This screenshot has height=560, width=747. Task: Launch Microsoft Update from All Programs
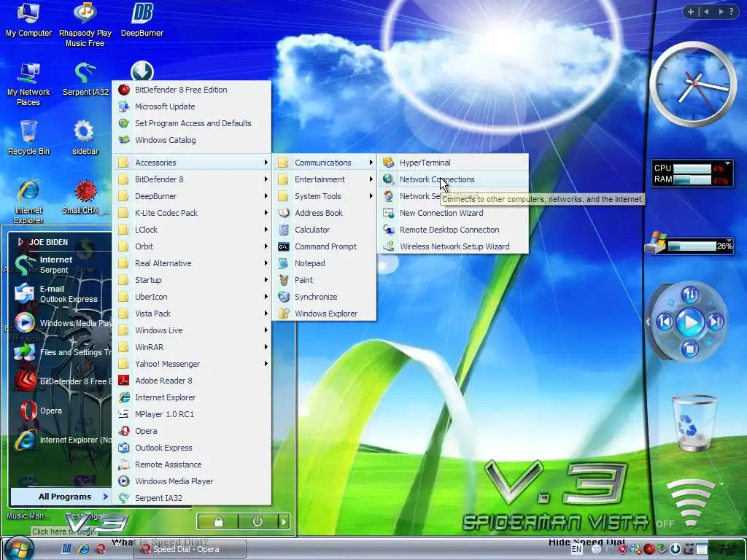point(192,106)
